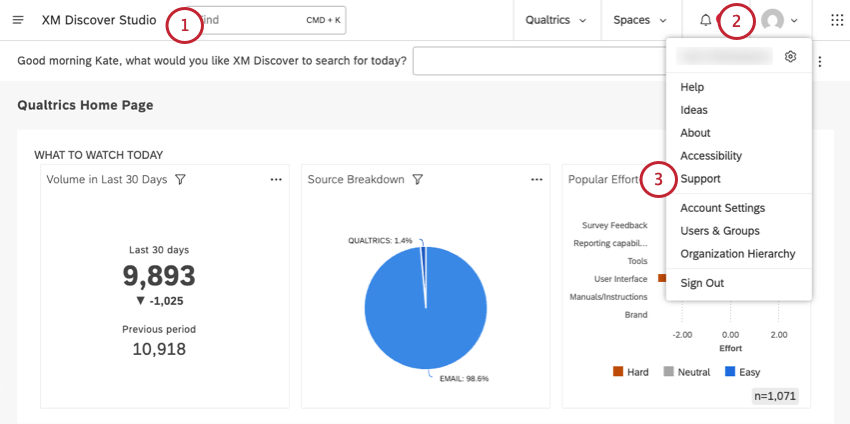
Task: Open the Help menu entry
Action: point(692,87)
